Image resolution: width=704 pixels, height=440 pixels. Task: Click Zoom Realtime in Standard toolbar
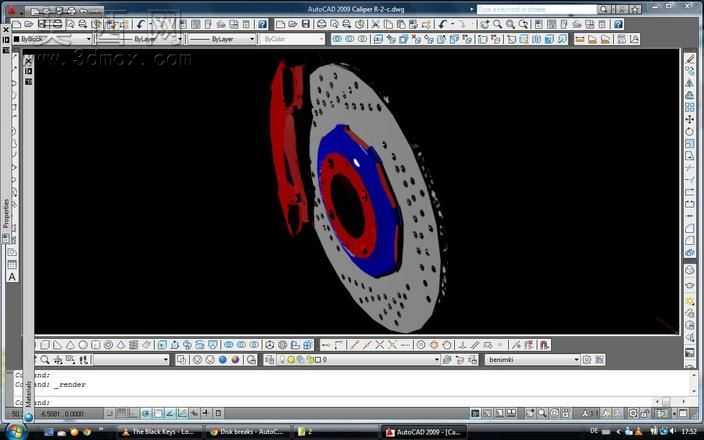click(x=497, y=24)
